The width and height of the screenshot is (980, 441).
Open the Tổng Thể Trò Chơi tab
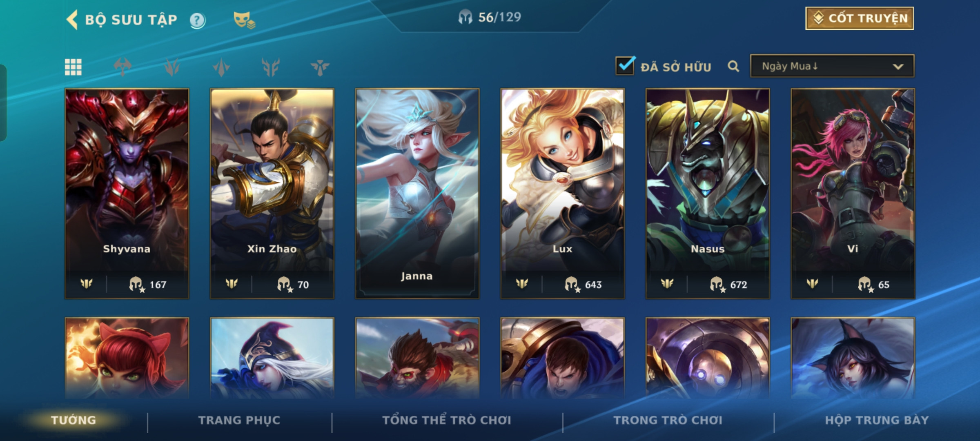[x=447, y=420]
